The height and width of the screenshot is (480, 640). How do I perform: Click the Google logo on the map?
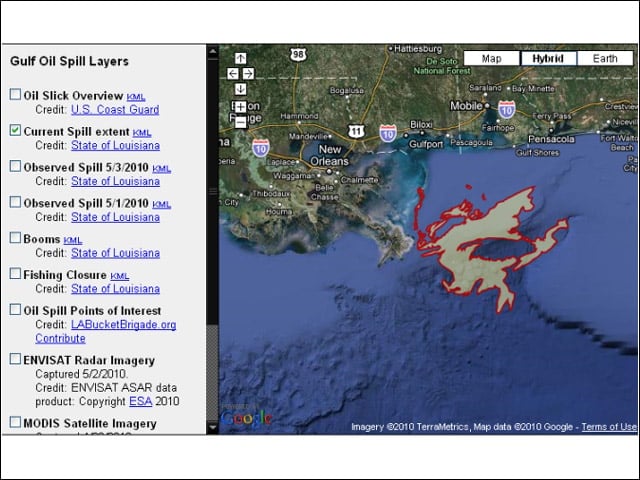coord(246,418)
